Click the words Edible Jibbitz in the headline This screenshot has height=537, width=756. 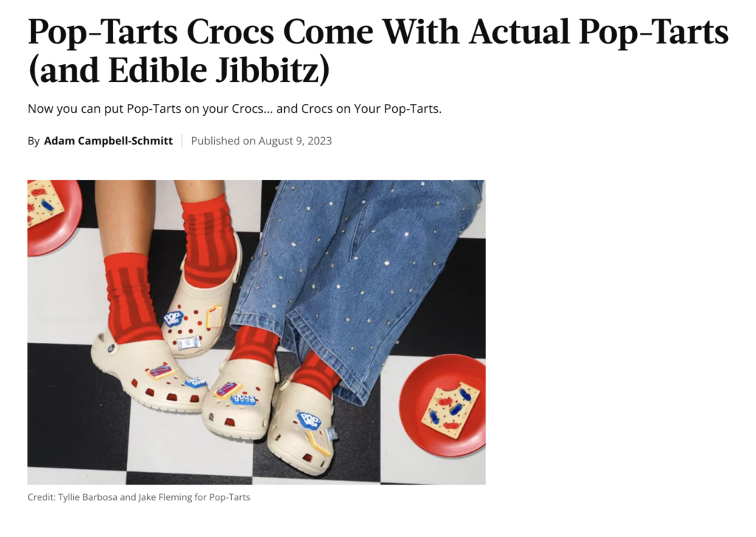pyautogui.click(x=213, y=70)
